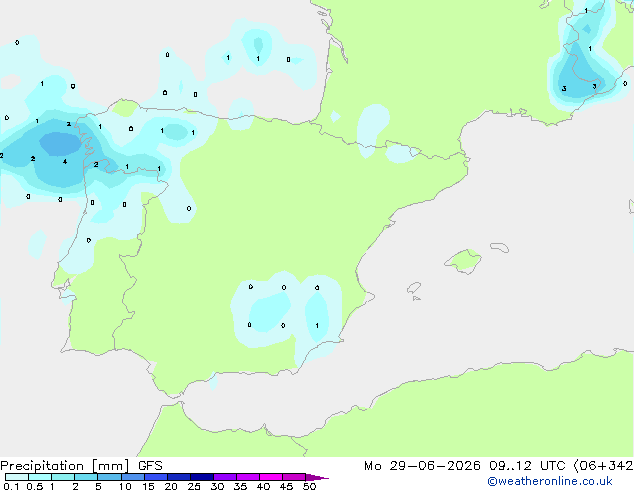The width and height of the screenshot is (634, 490).
Task: Click the '4' precipitation value off Galicia
Action: point(65,162)
